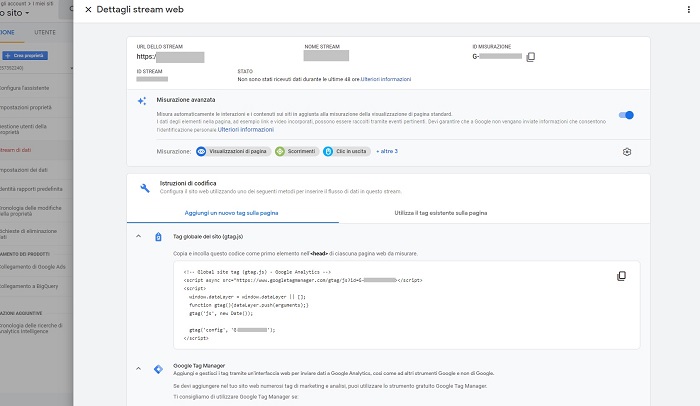Click the Scorrimenti measurement chip
Viewport: 700px width, 406px height.
point(297,151)
